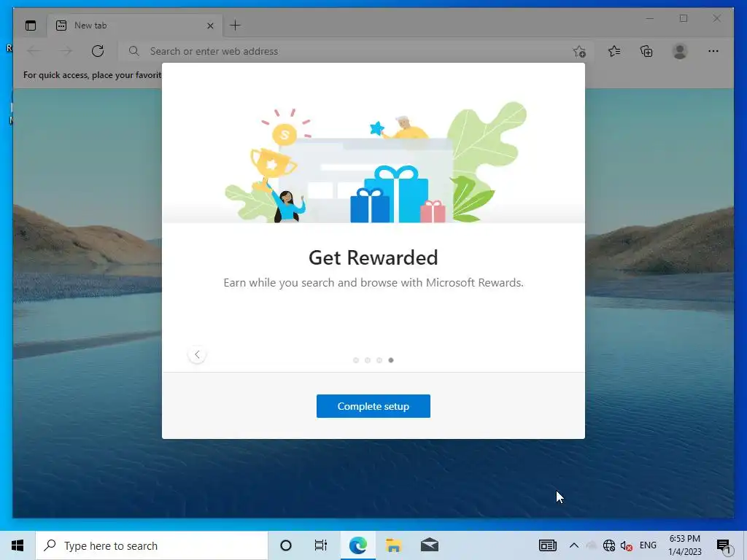Refresh the page
The image size is (747, 560).
[x=98, y=51]
